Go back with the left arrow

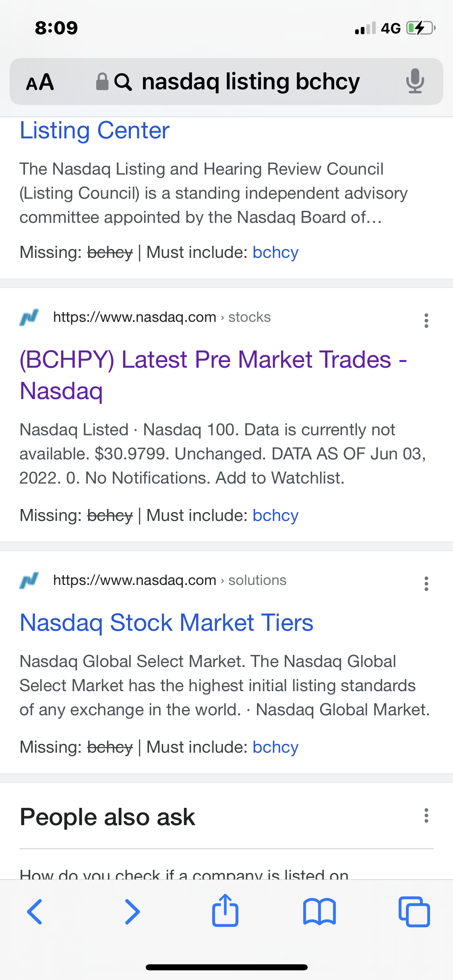[x=35, y=911]
